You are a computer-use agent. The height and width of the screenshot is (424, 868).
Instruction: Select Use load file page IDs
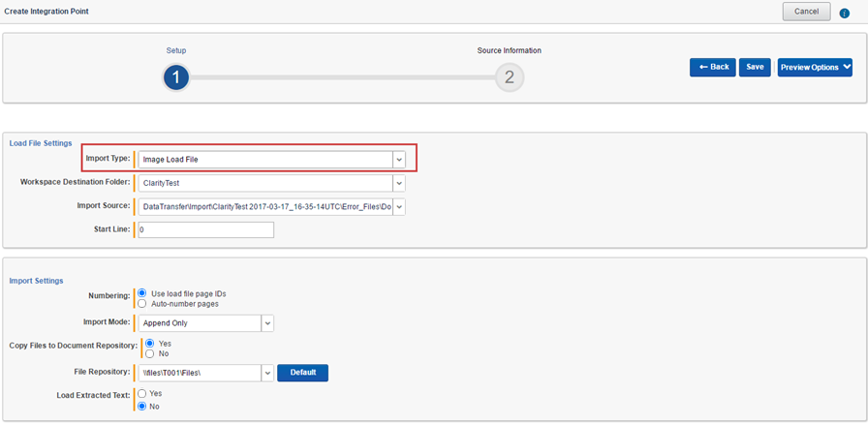tap(141, 293)
